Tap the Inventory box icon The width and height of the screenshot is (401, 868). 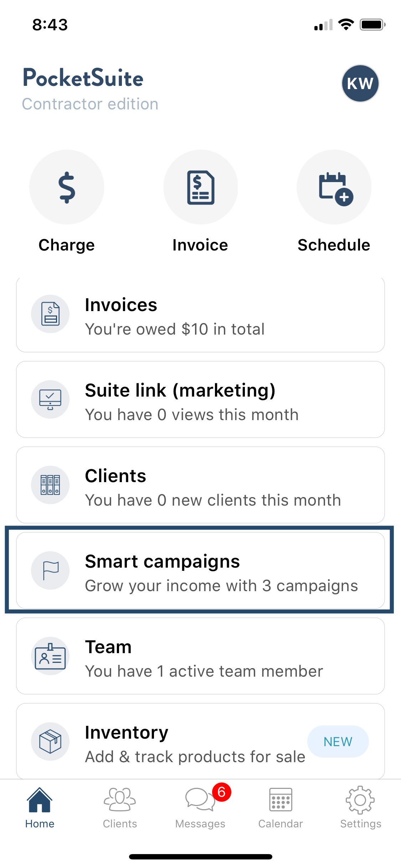click(50, 742)
